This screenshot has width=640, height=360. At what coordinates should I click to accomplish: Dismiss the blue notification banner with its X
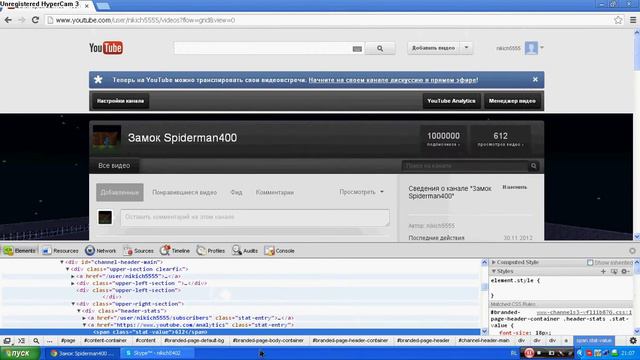pyautogui.click(x=535, y=80)
